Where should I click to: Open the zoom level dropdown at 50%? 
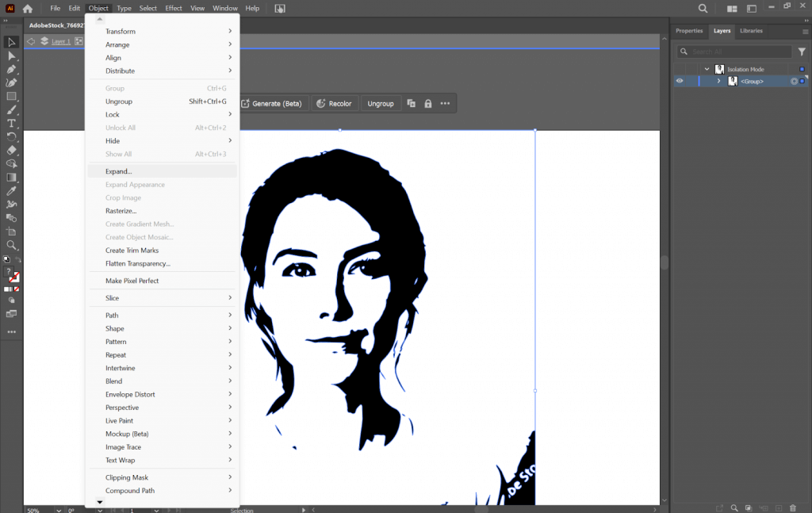point(59,510)
